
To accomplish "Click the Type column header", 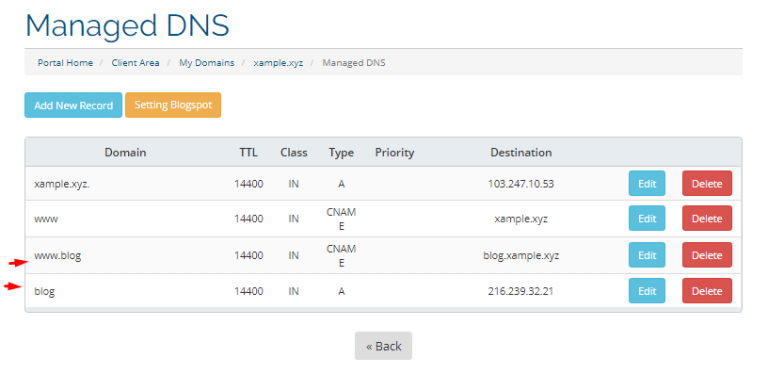I will coord(341,152).
